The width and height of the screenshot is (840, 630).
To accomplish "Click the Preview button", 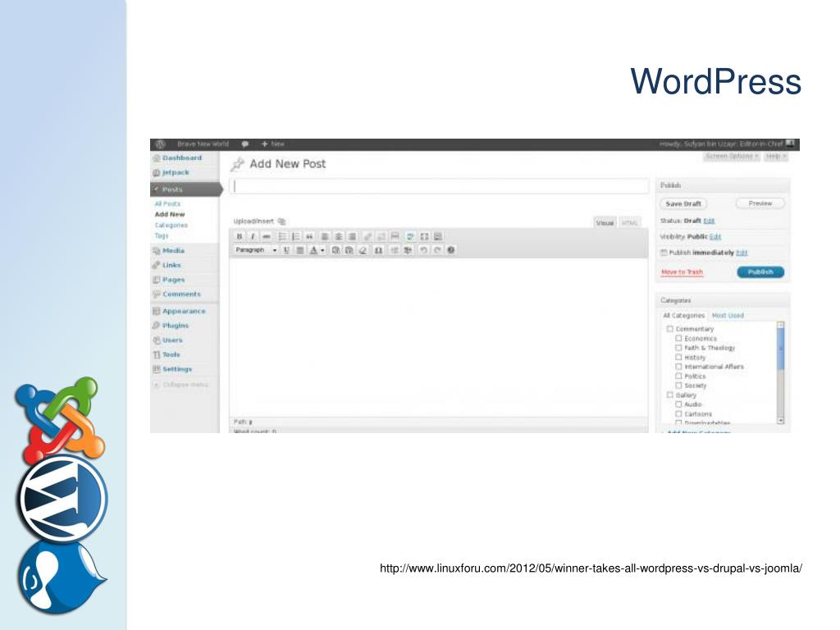I will (760, 203).
